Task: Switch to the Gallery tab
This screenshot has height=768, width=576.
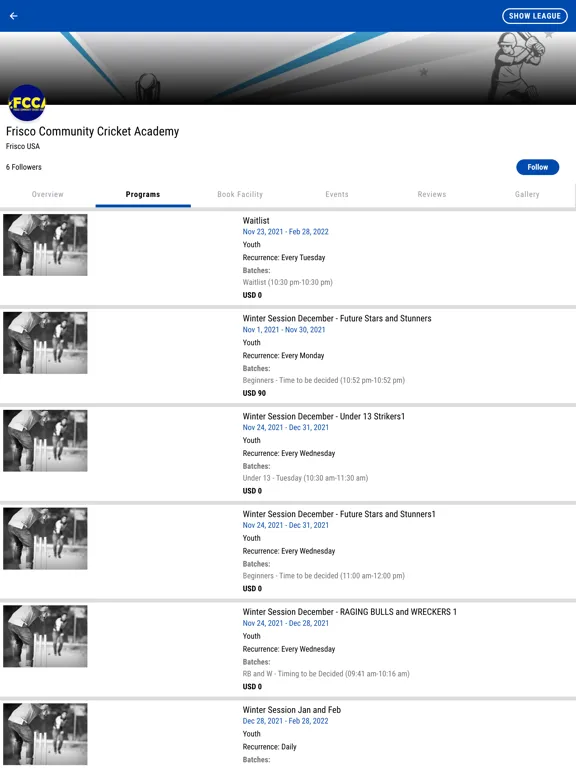Action: (527, 194)
